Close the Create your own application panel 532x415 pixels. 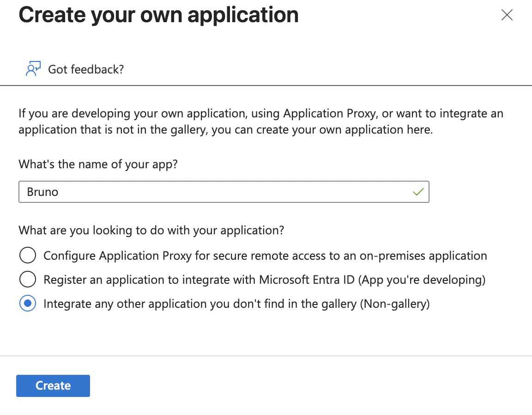[x=507, y=15]
